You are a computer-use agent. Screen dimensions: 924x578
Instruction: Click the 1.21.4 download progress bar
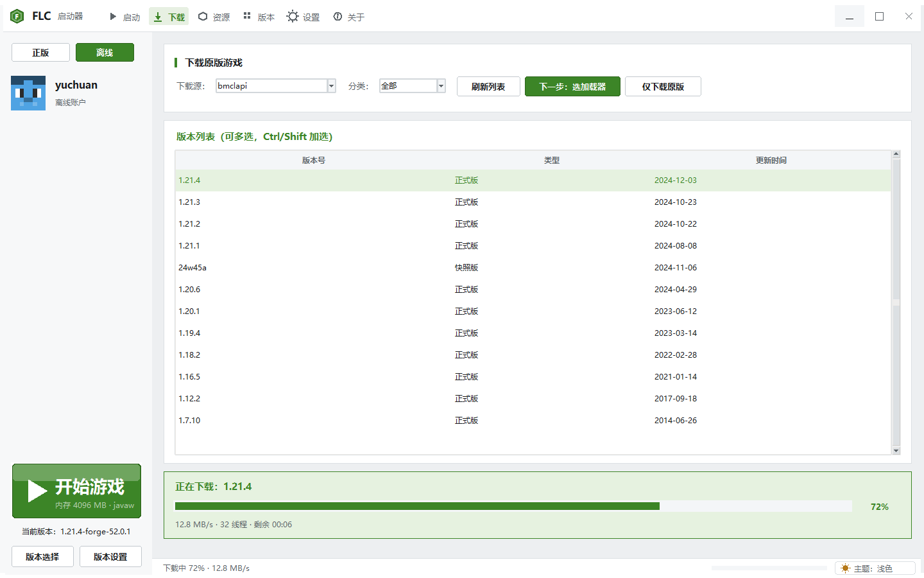513,507
